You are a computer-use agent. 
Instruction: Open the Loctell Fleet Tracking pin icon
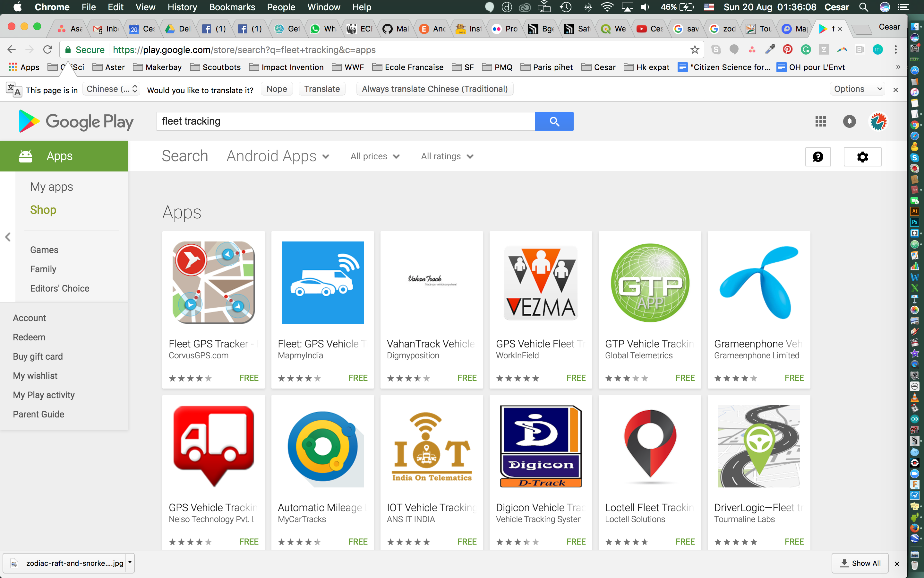(650, 446)
